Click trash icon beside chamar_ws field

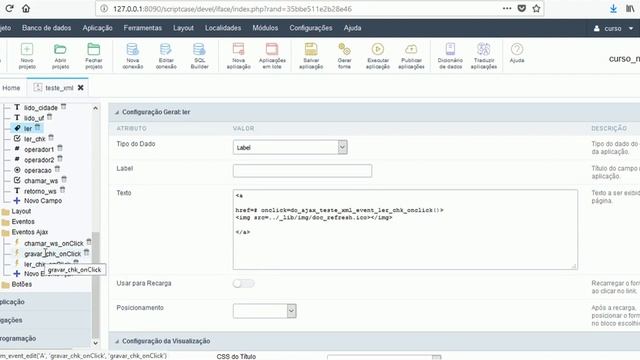(x=64, y=180)
